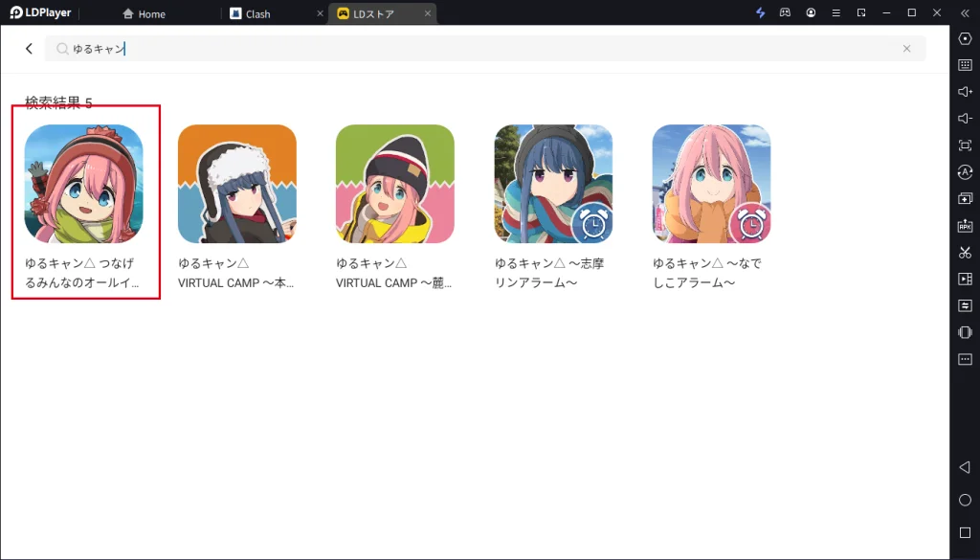The width and height of the screenshot is (980, 560).
Task: Open more tools ellipsis icon
Action: 965,359
